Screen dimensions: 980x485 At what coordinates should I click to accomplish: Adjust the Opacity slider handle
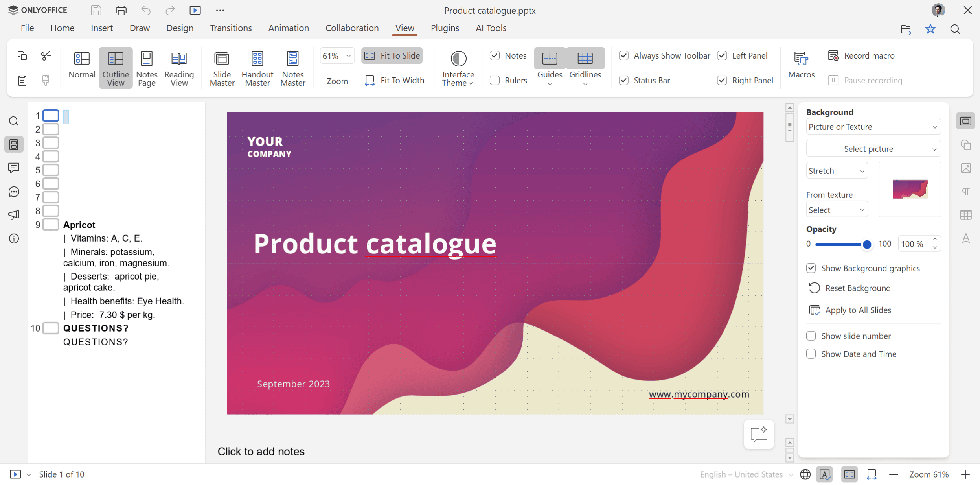(x=866, y=244)
